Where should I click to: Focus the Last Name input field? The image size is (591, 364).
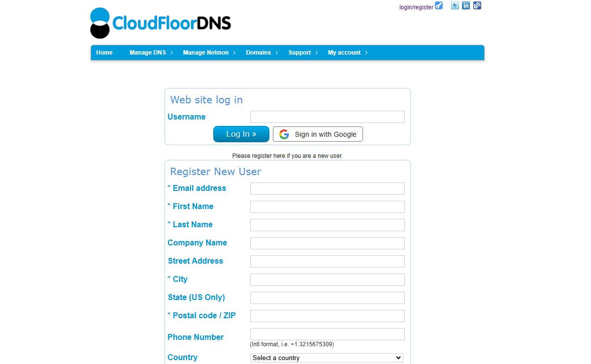tap(328, 225)
